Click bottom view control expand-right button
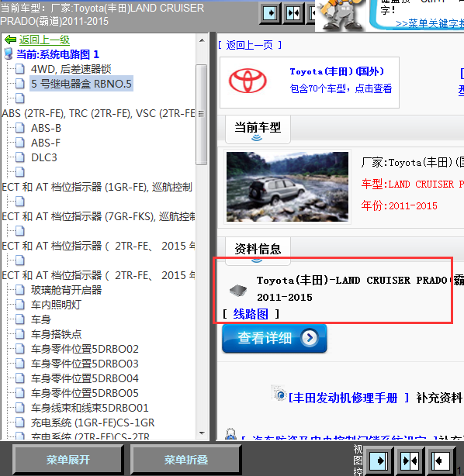The image size is (464, 476). click(x=379, y=460)
